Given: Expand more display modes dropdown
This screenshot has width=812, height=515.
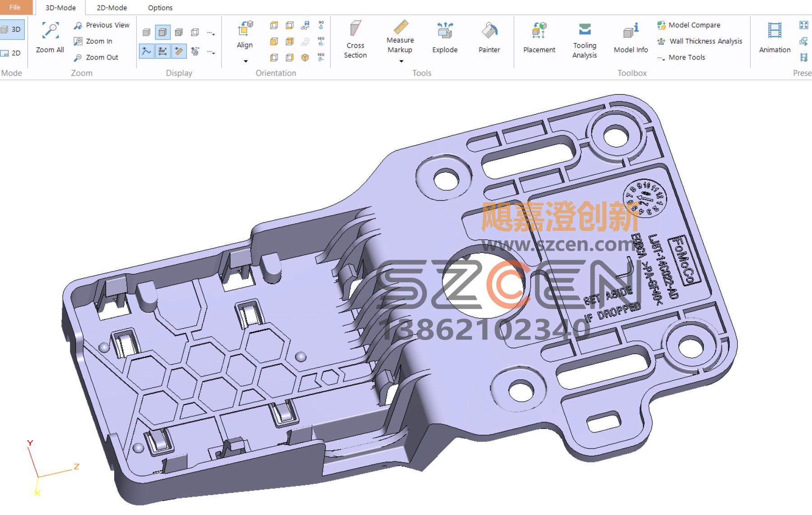Looking at the screenshot, I should tap(211, 33).
